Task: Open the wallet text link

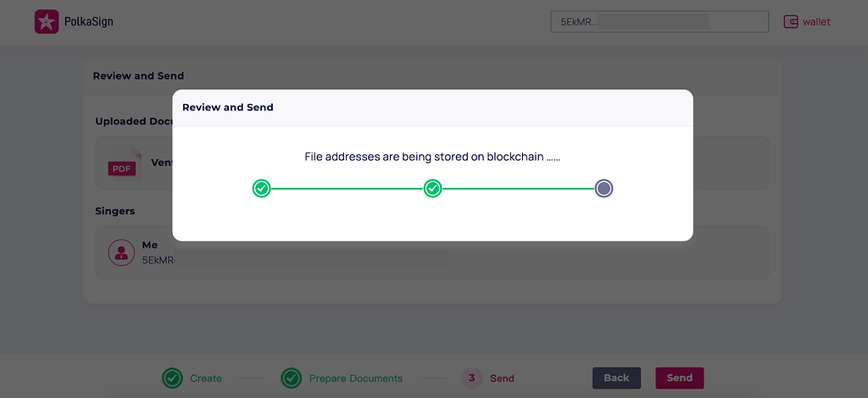Action: tap(816, 22)
